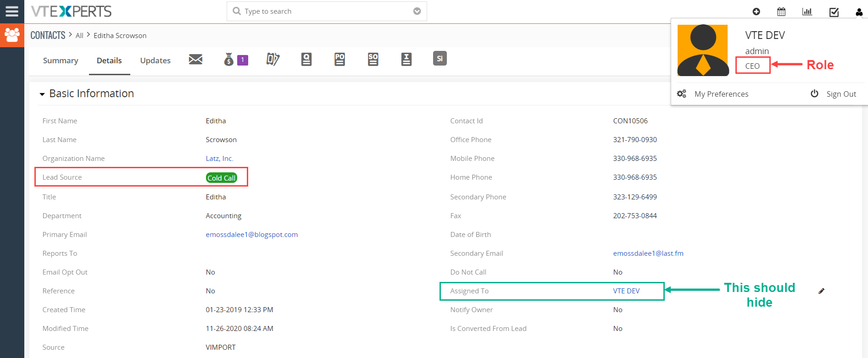Click the search magnifier icon
The image size is (868, 358).
click(x=237, y=11)
